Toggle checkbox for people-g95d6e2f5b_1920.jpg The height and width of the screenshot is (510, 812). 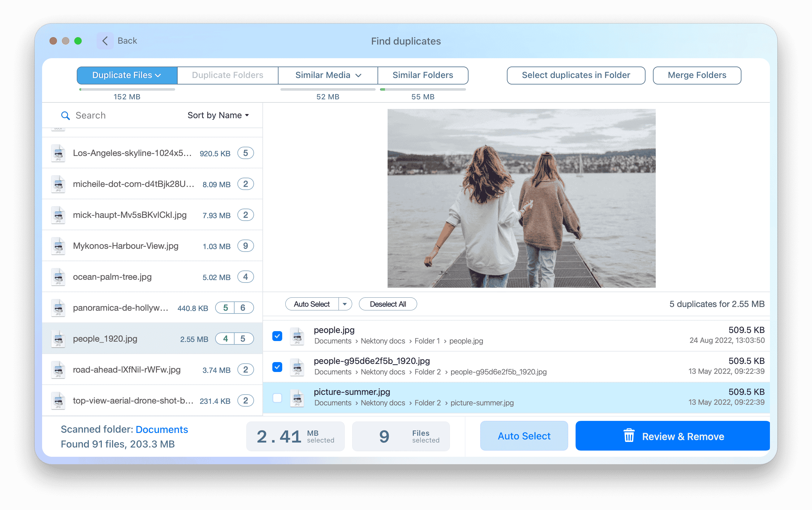pyautogui.click(x=277, y=365)
